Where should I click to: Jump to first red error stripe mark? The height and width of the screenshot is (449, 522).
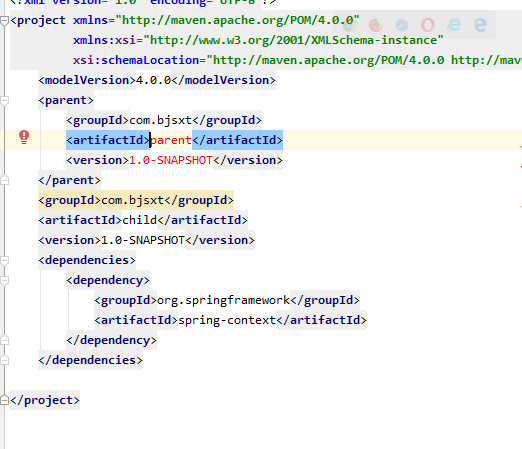521,146
